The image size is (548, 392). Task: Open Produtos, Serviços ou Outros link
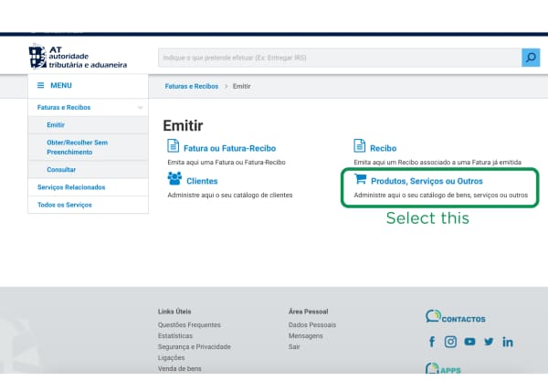coord(427,181)
